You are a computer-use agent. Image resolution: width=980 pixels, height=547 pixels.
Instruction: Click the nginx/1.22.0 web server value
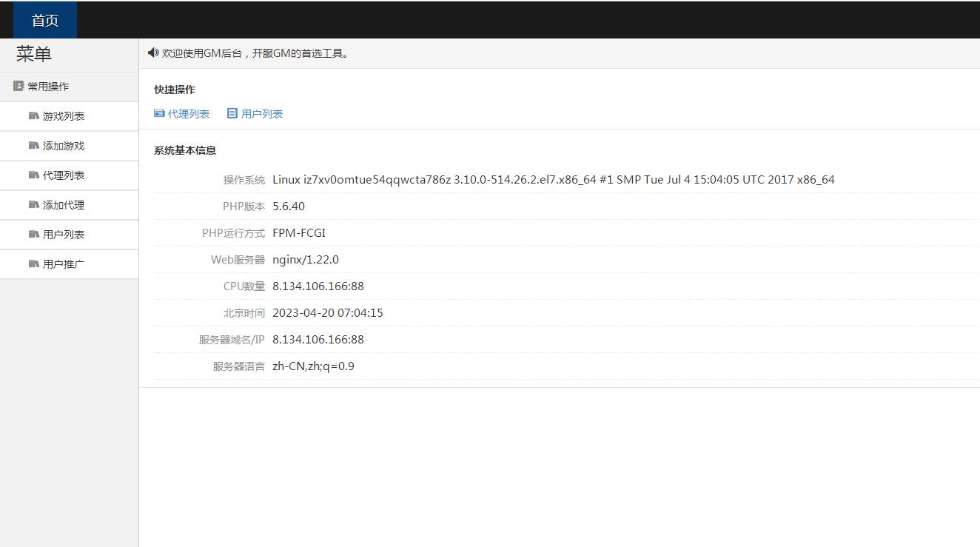coord(305,260)
